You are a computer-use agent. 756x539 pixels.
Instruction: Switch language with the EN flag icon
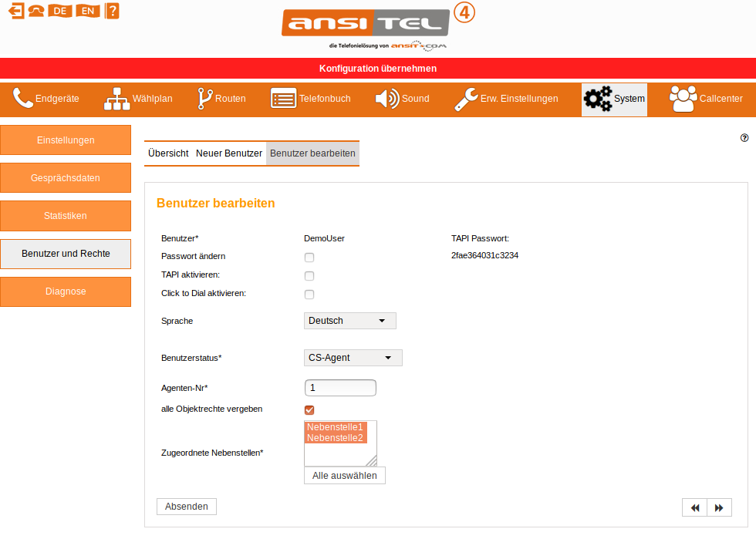tap(87, 11)
